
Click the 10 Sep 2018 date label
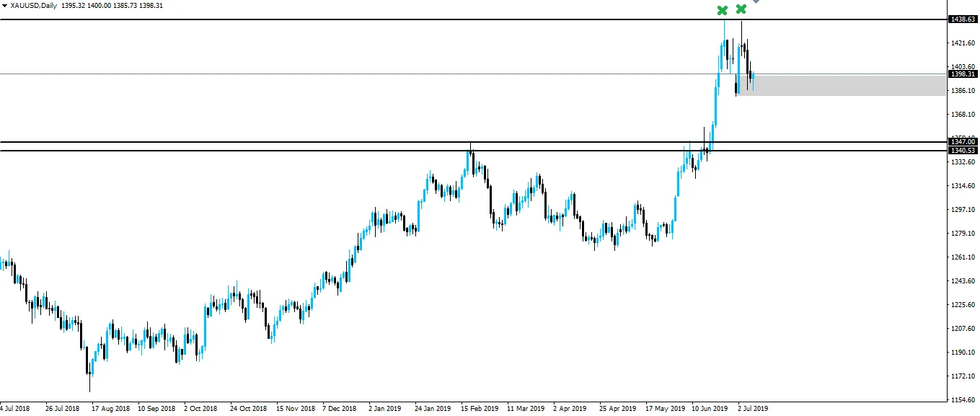coord(156,408)
